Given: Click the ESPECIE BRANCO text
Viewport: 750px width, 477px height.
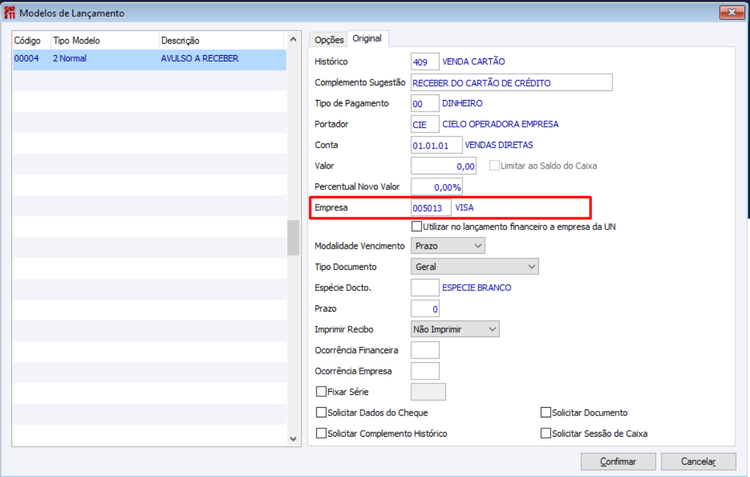Looking at the screenshot, I should (477, 288).
